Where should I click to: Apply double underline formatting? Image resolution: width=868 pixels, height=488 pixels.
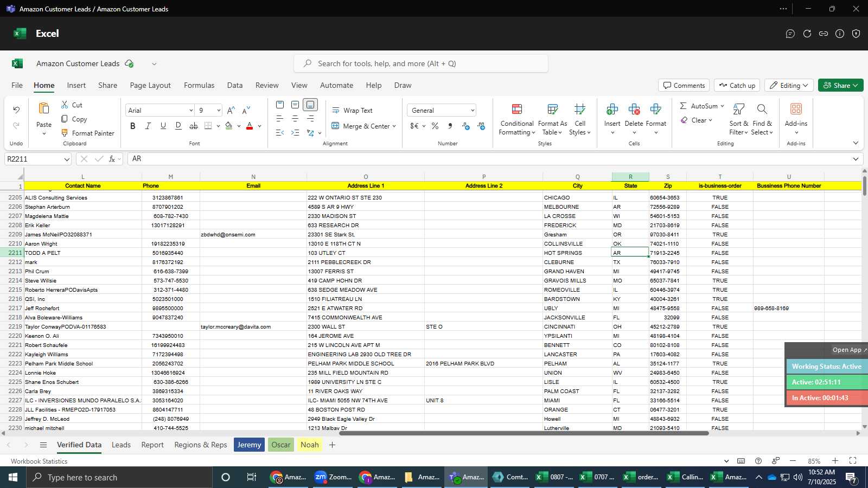tap(178, 126)
